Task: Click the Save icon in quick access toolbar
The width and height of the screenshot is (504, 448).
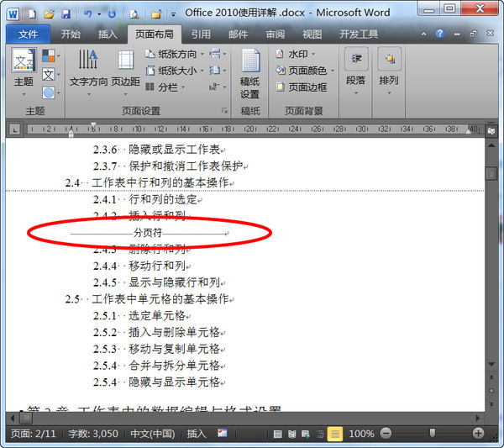Action: coord(66,13)
